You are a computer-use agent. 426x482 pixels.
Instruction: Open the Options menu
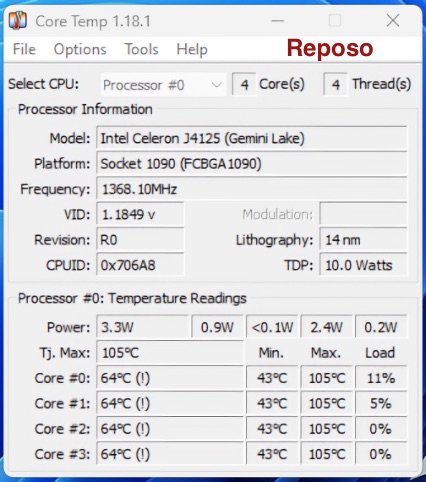pyautogui.click(x=80, y=49)
